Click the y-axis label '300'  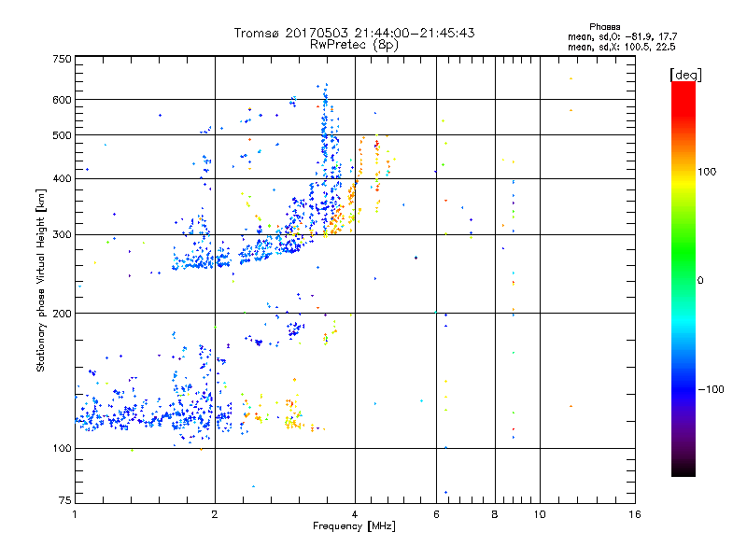pos(62,235)
